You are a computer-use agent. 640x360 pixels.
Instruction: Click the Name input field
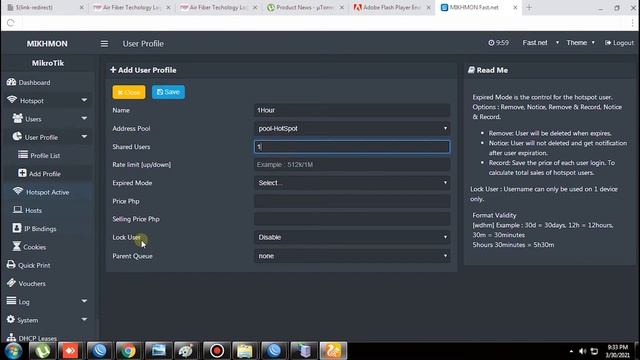(352, 110)
